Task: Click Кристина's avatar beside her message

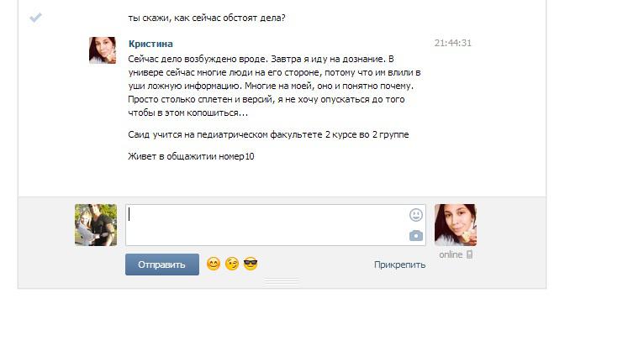Action: 103,50
